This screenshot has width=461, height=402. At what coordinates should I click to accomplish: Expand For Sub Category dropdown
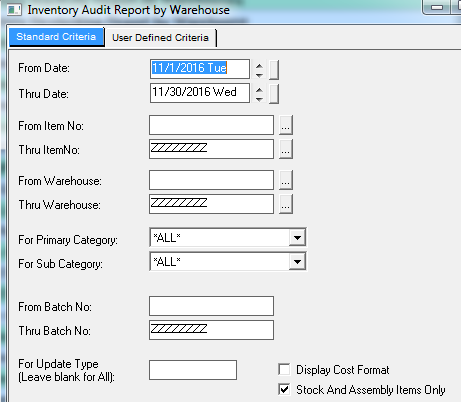[x=297, y=262]
